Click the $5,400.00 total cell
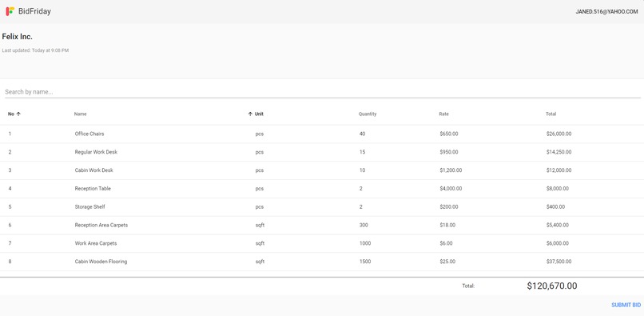 point(558,225)
